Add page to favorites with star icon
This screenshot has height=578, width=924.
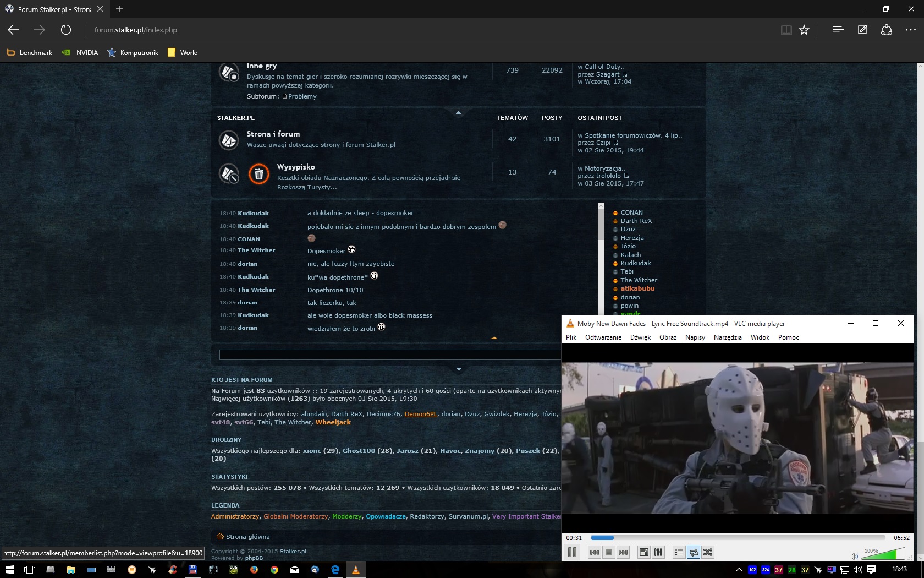804,30
